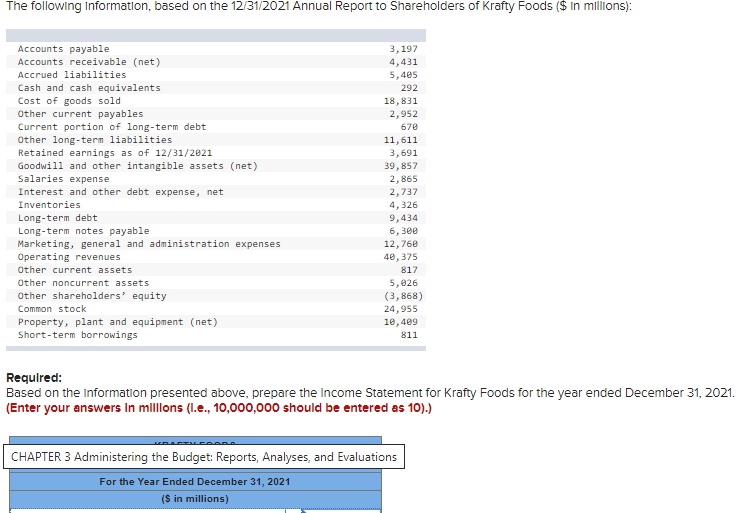Click the retained earnings value 3,691
The width and height of the screenshot is (738, 513).
(403, 153)
